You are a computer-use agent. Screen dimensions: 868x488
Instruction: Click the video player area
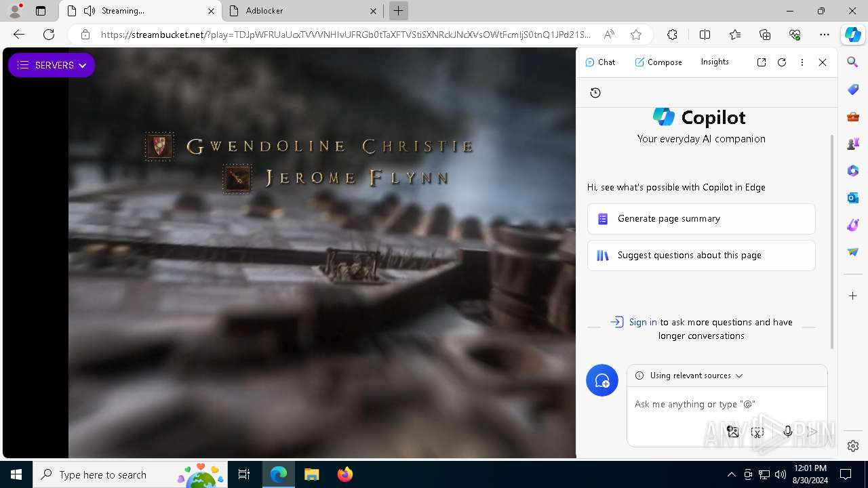coord(322,253)
